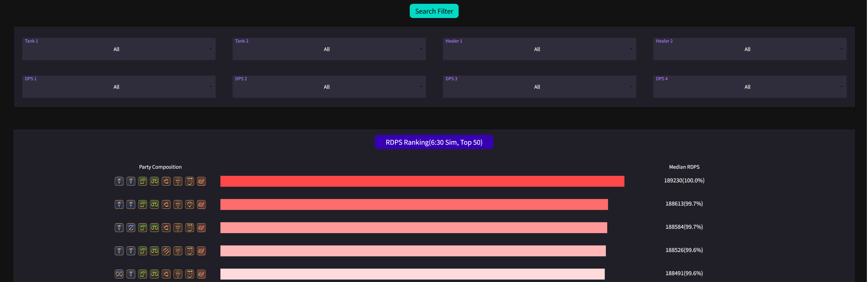This screenshot has width=868, height=282.
Task: Click Ninja icon in 189230 row
Action: 166,181
